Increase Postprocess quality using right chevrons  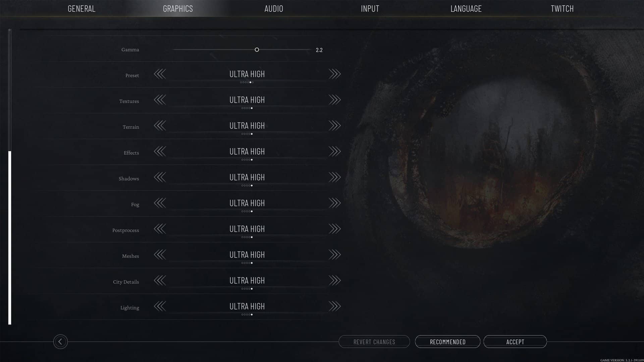pos(334,229)
